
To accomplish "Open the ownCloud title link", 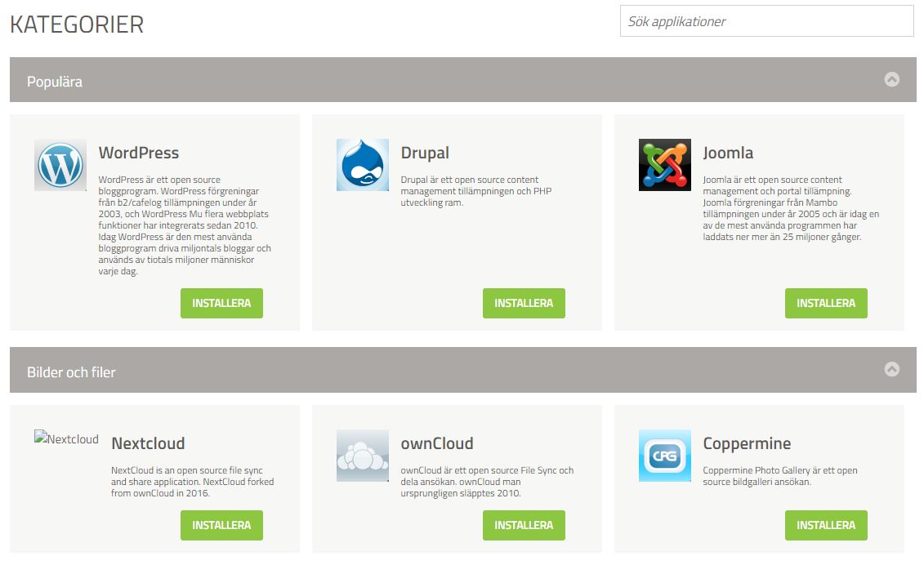I will point(437,443).
